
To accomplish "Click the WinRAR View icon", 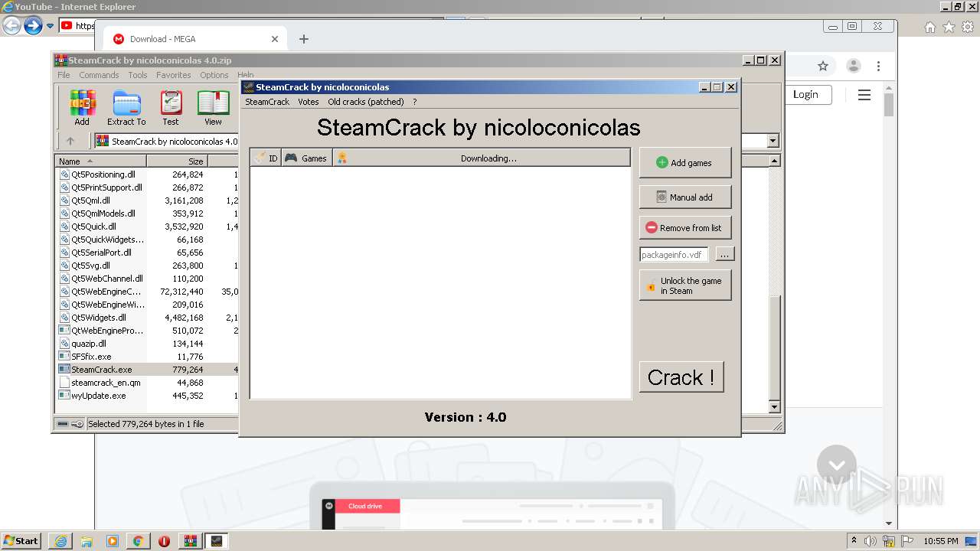I will 213,108.
